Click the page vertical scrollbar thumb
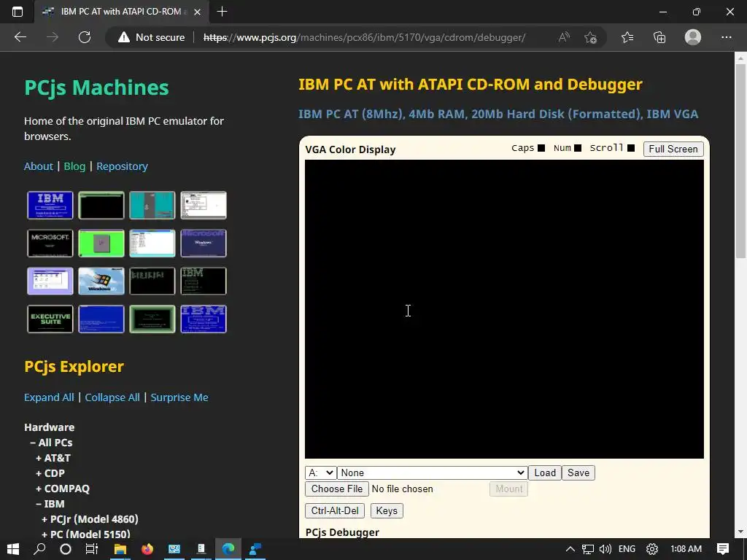Screen dimensions: 747x560 pyautogui.click(x=740, y=162)
